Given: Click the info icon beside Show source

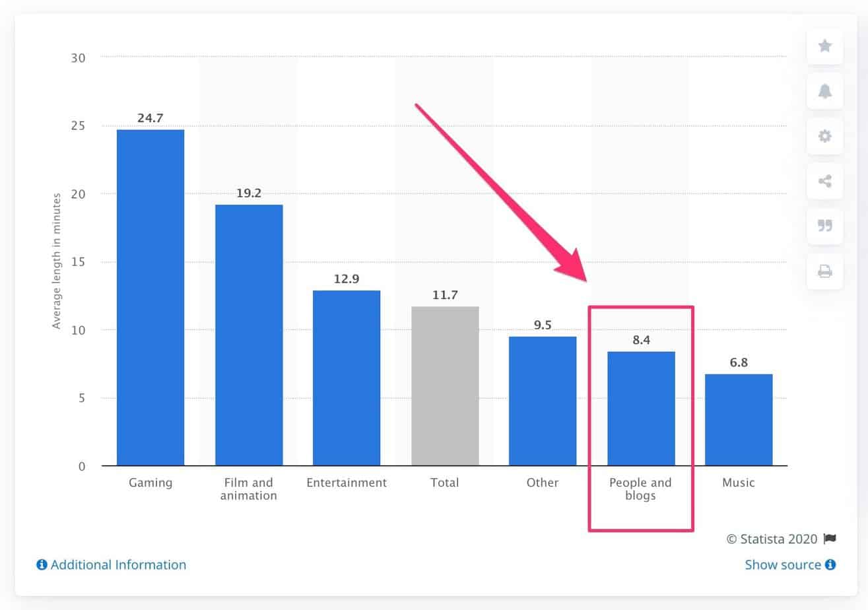Looking at the screenshot, I should coord(830,564).
